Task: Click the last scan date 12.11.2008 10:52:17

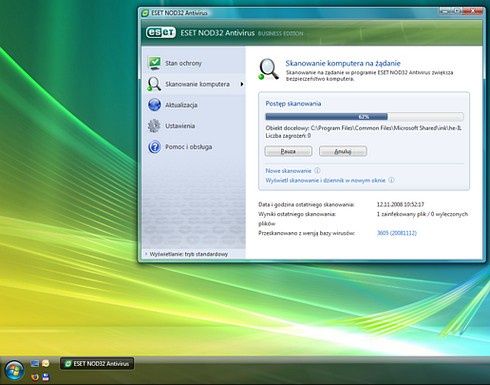Action: (x=400, y=204)
